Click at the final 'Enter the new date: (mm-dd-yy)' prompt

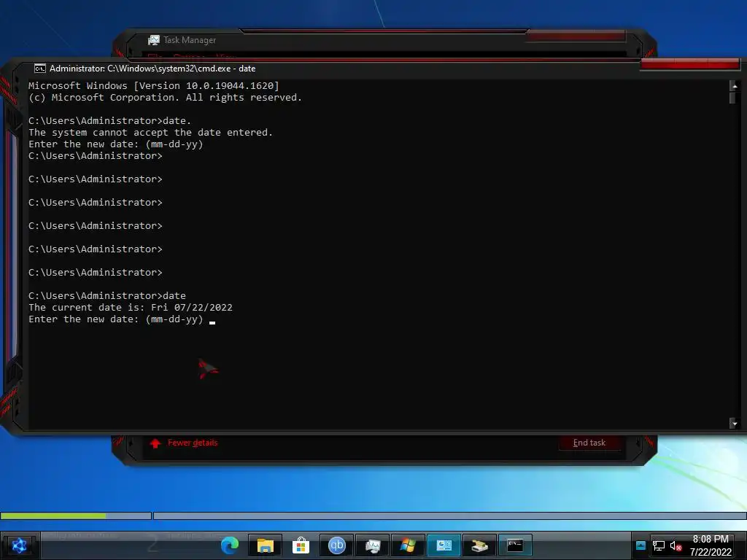(x=116, y=319)
